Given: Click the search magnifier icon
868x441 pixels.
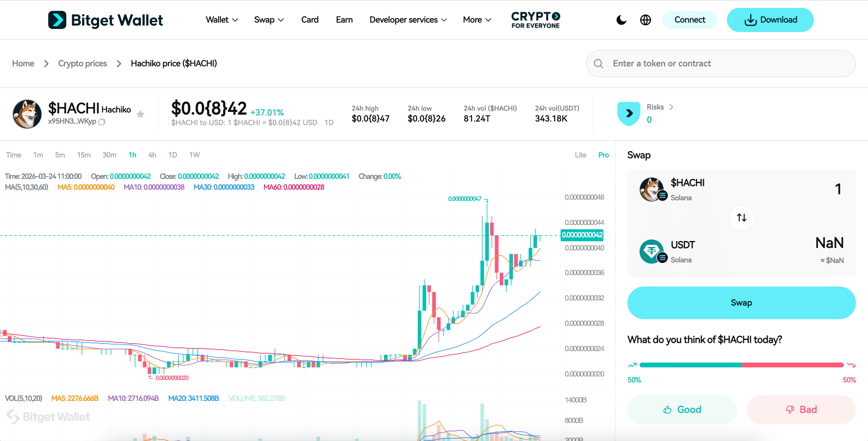Looking at the screenshot, I should tap(599, 63).
